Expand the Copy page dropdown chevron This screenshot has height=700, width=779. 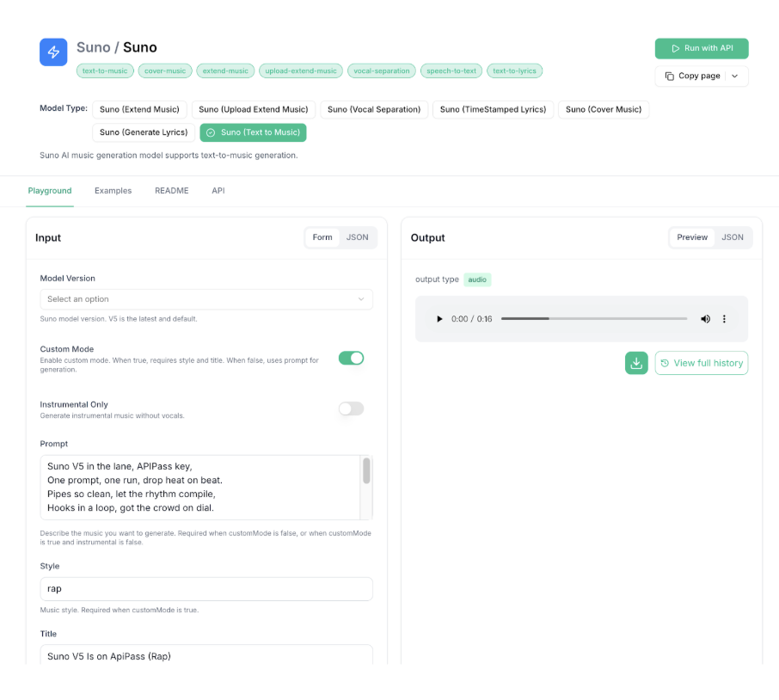735,76
